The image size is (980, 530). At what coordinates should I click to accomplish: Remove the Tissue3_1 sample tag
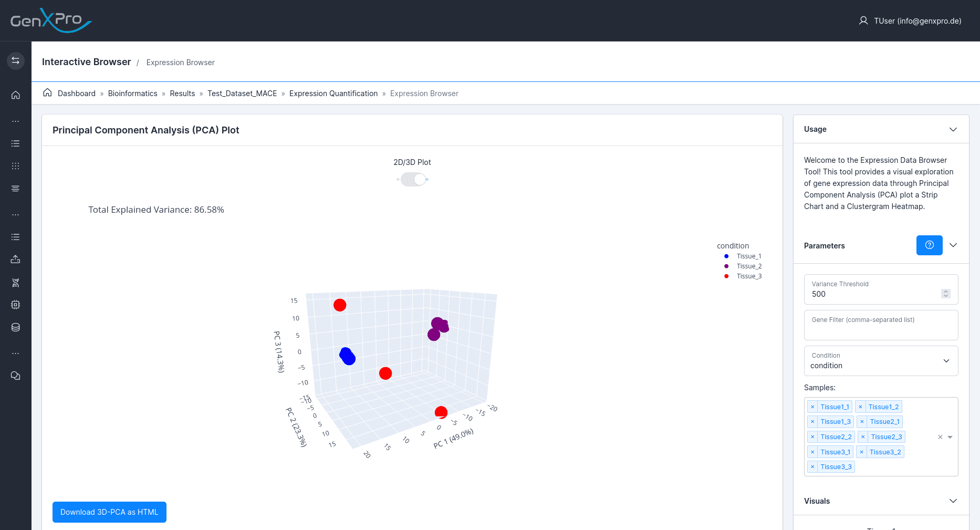812,452
